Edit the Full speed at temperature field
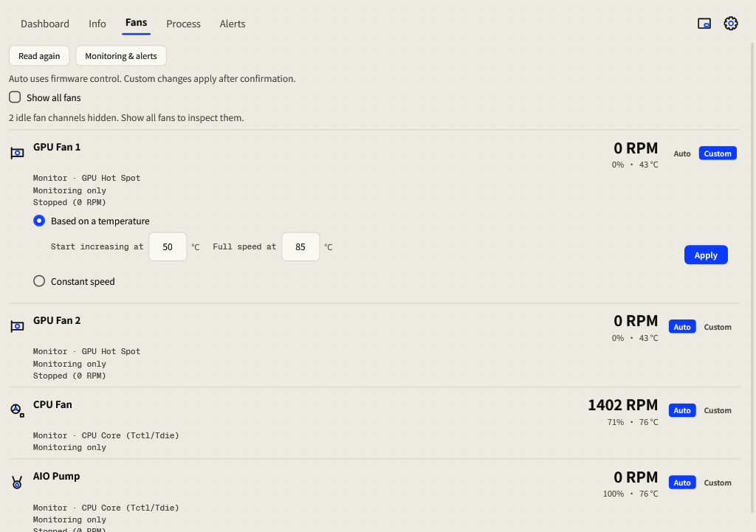Image resolution: width=756 pixels, height=532 pixels. pyautogui.click(x=300, y=246)
